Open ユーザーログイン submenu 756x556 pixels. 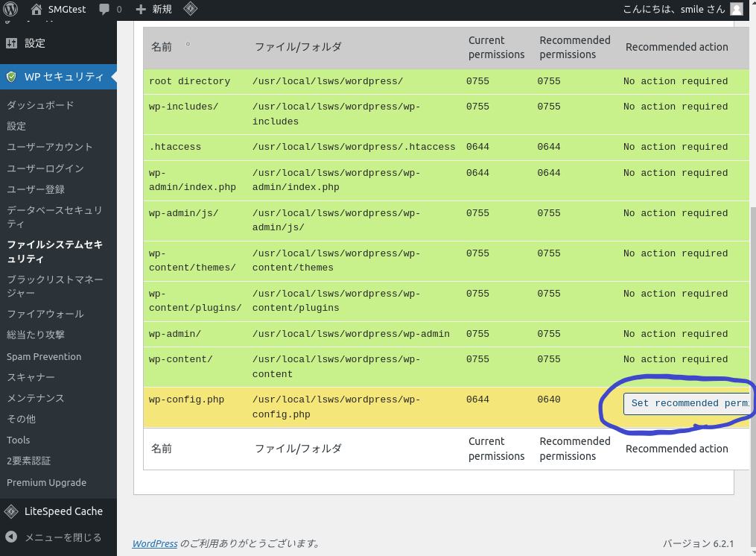(x=45, y=168)
